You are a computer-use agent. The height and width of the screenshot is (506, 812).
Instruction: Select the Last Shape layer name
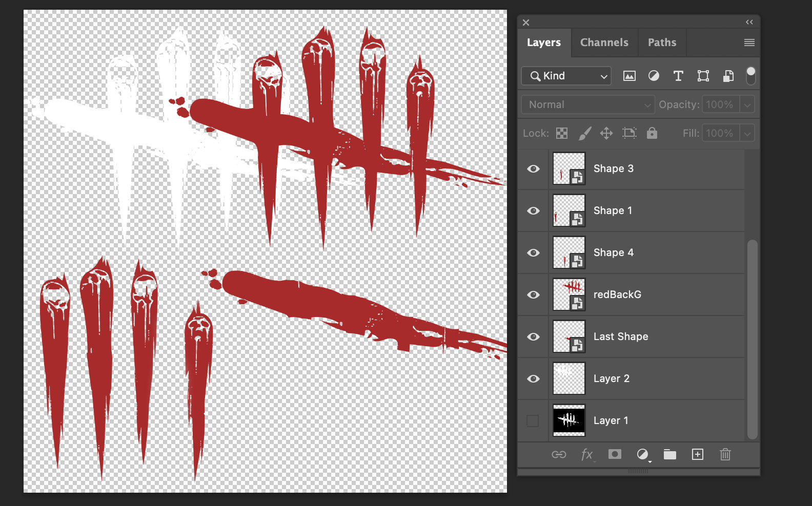pyautogui.click(x=621, y=336)
